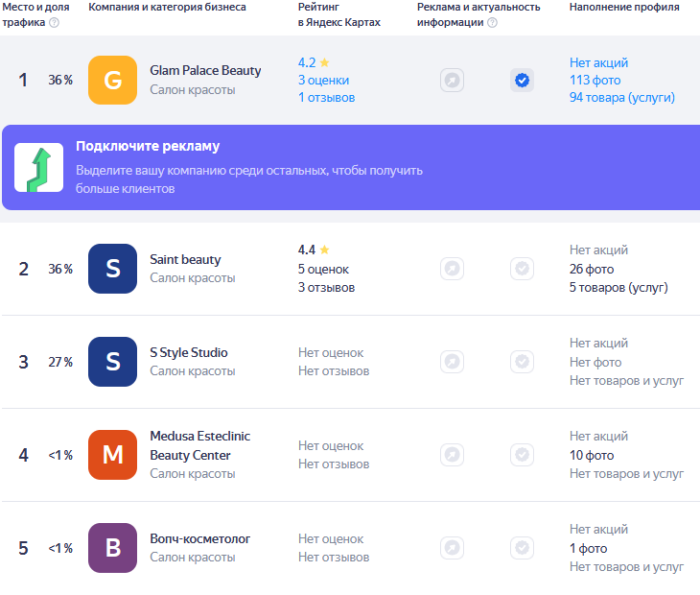
Task: Open the '113 фото' link
Action: 595,80
